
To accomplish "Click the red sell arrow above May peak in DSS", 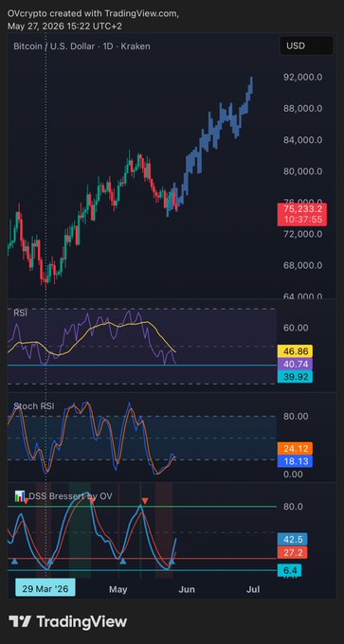I will 145,501.
